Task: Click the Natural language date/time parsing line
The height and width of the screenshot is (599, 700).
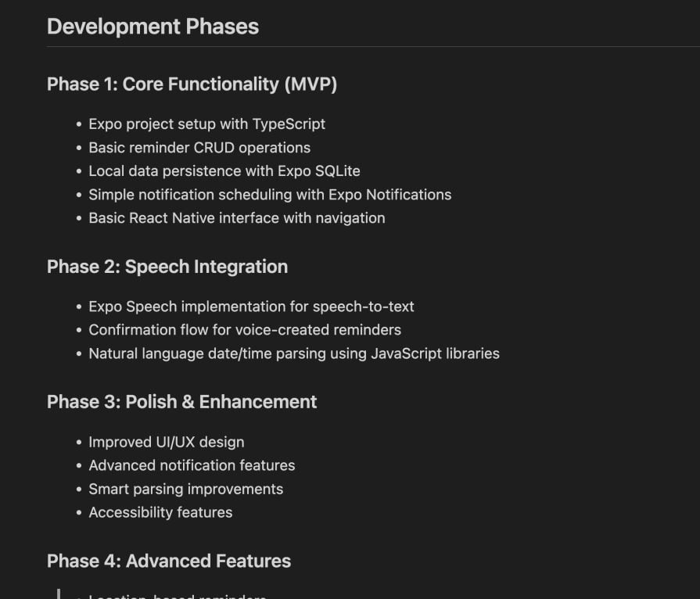Action: pos(294,353)
